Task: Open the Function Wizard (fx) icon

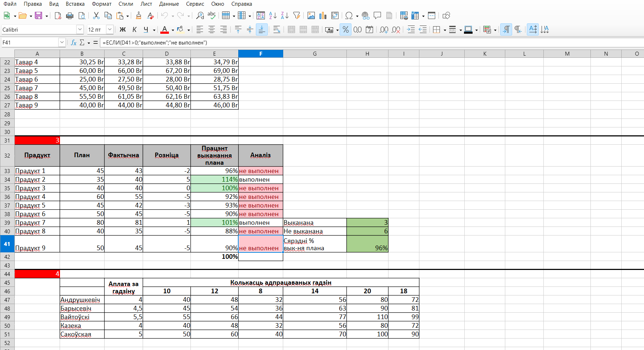Action: (x=74, y=42)
